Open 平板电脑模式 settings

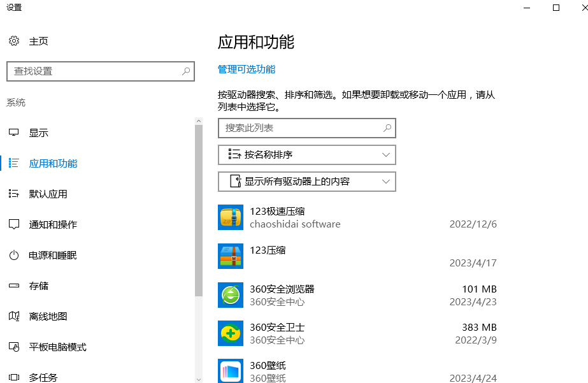(x=58, y=347)
